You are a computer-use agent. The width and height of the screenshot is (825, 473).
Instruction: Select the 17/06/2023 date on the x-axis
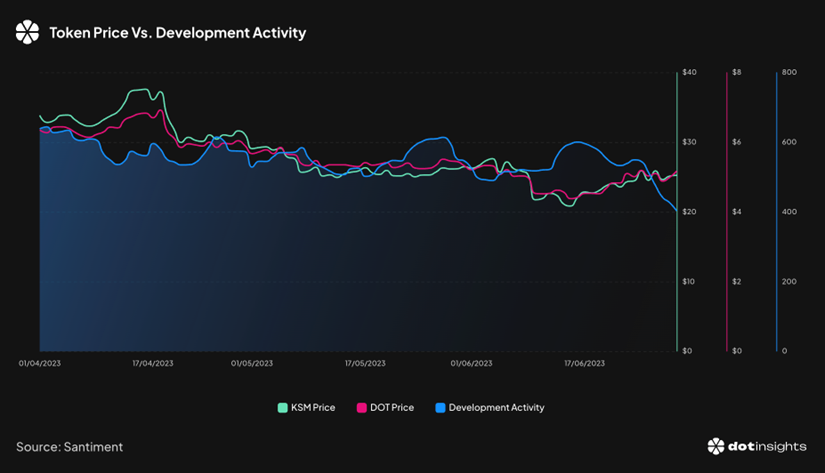pyautogui.click(x=584, y=364)
